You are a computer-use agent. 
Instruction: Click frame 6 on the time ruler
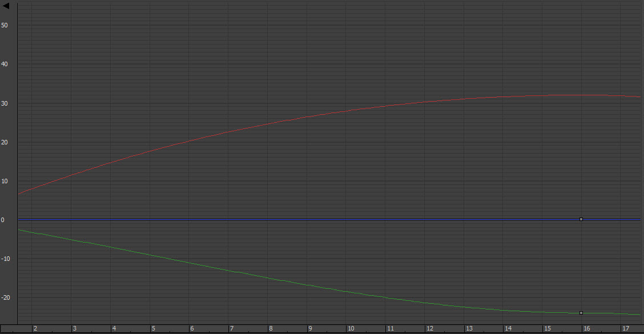(192, 329)
